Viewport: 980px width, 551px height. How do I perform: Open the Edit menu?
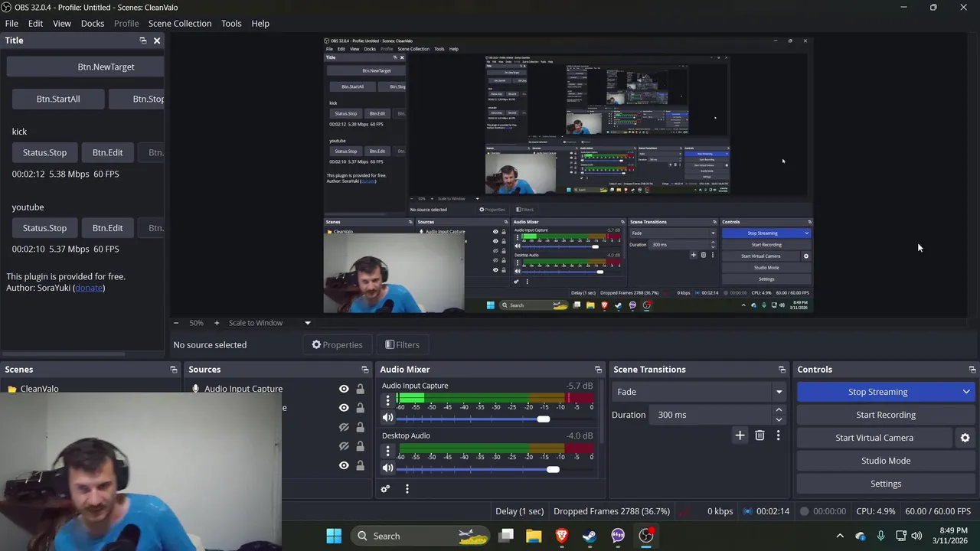(x=35, y=24)
